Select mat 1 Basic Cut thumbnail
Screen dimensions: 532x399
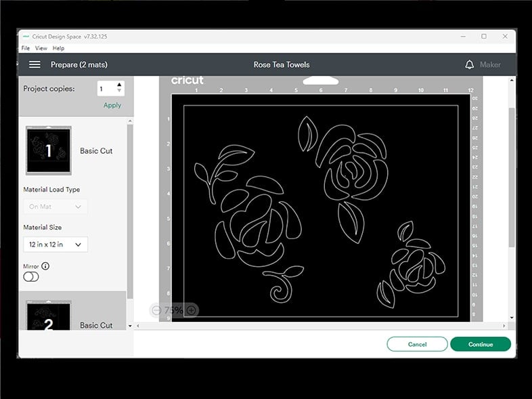[x=49, y=150]
